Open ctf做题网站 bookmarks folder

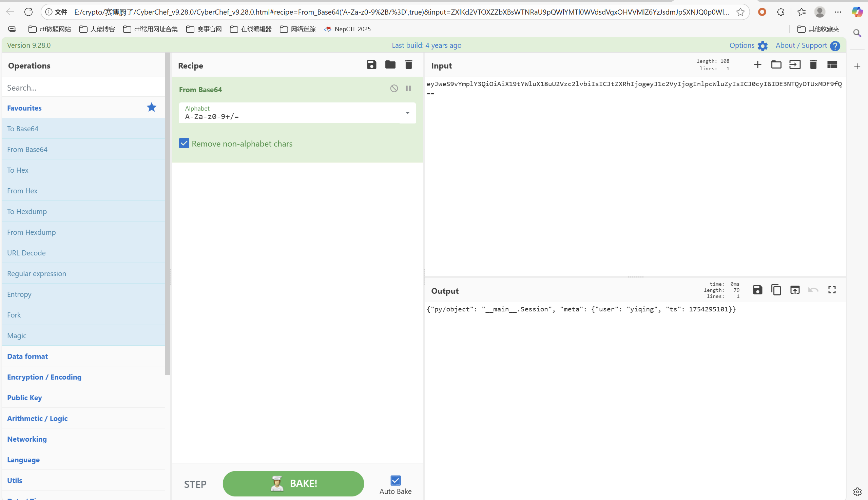(x=50, y=29)
